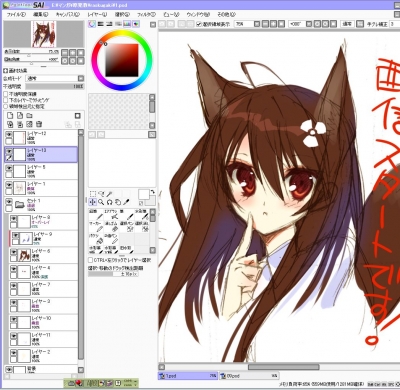Select the レイヤー6 layer row
Image resolution: width=400 pixels, height=390 pixels.
coord(43,255)
